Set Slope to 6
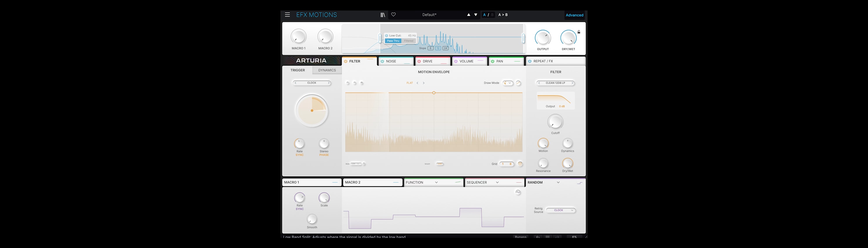 (430, 48)
